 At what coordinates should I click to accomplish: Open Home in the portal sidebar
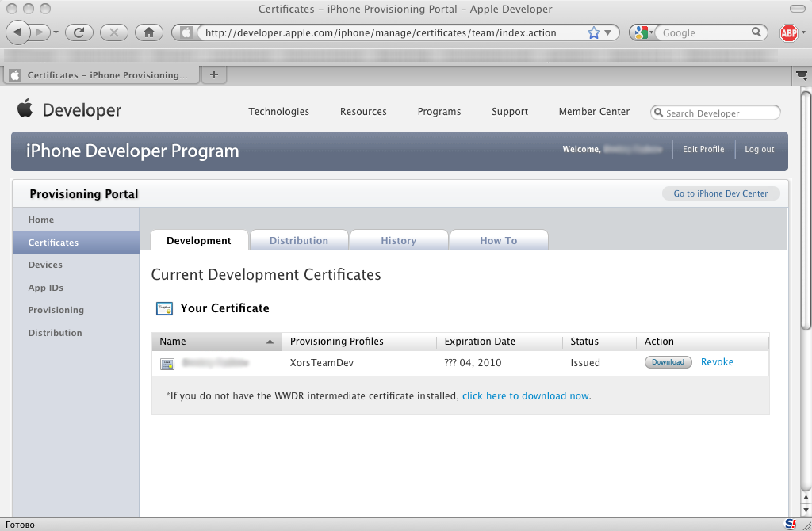(x=75, y=220)
